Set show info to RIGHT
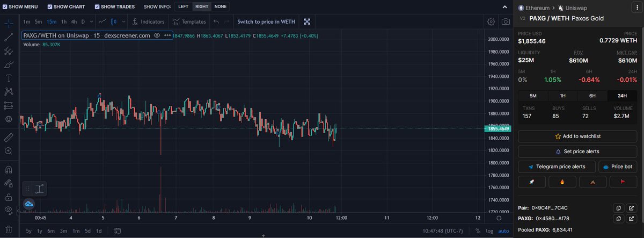 click(x=202, y=7)
